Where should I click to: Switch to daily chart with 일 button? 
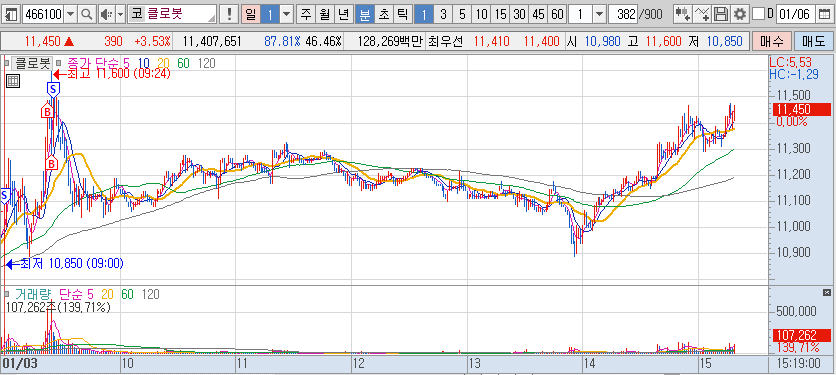[251, 14]
